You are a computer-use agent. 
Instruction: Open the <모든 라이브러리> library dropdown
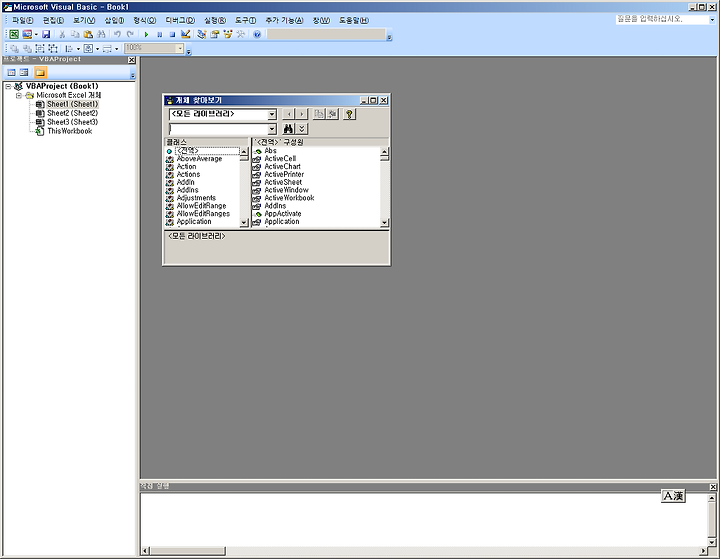click(272, 114)
